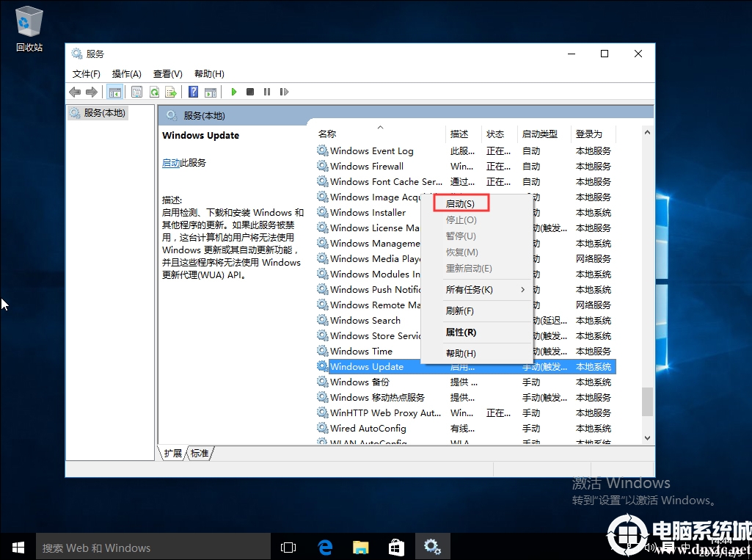Select the Windows Firewall service row
This screenshot has width=752, height=560.
click(x=466, y=166)
